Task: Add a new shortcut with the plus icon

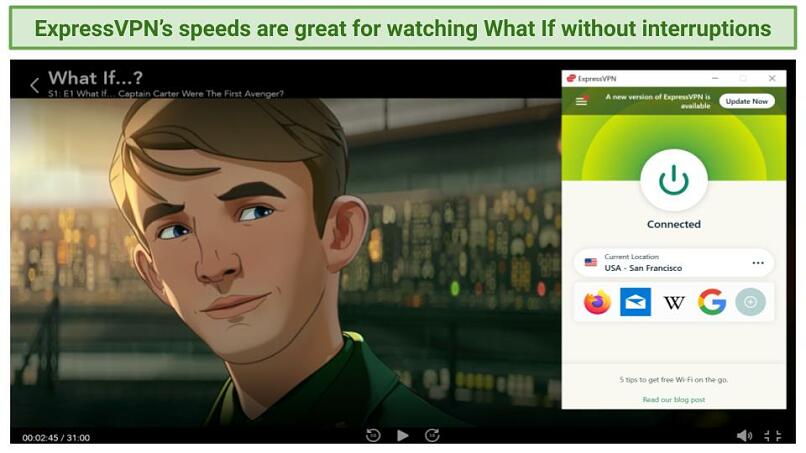Action: point(750,302)
